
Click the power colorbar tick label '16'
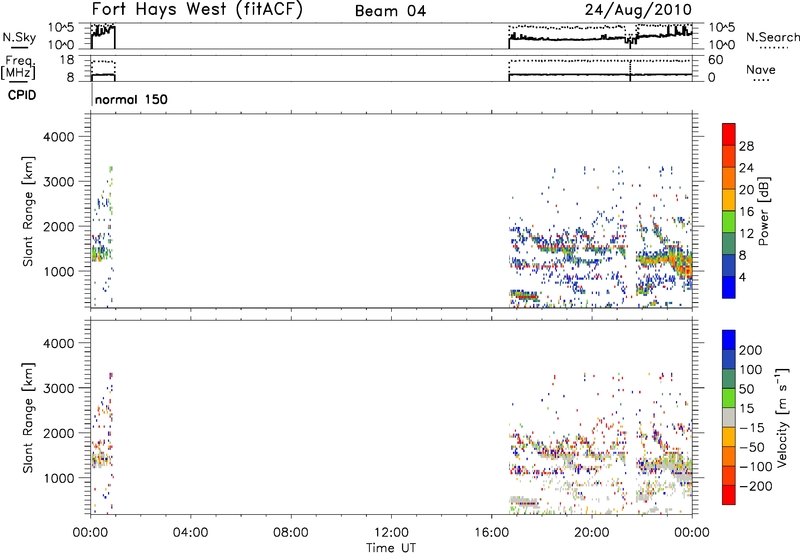[x=746, y=212]
